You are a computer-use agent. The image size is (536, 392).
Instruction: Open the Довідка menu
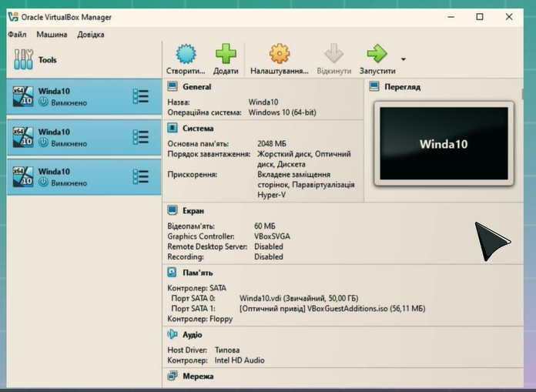point(91,35)
